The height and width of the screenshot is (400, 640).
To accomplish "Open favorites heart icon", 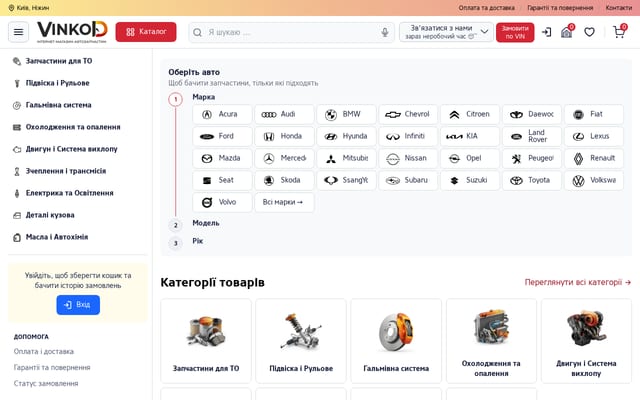I will [589, 32].
